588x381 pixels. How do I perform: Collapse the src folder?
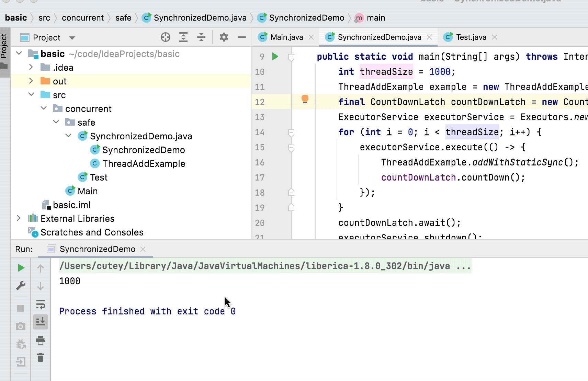pos(31,94)
